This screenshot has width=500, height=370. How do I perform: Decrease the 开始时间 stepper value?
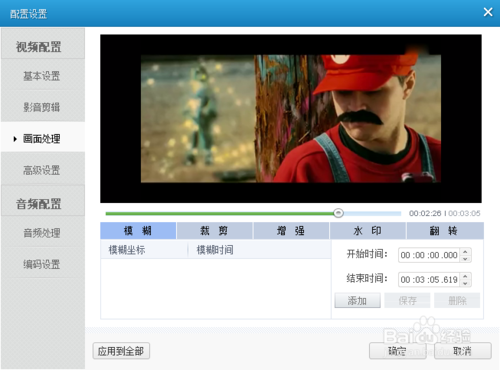[466, 259]
